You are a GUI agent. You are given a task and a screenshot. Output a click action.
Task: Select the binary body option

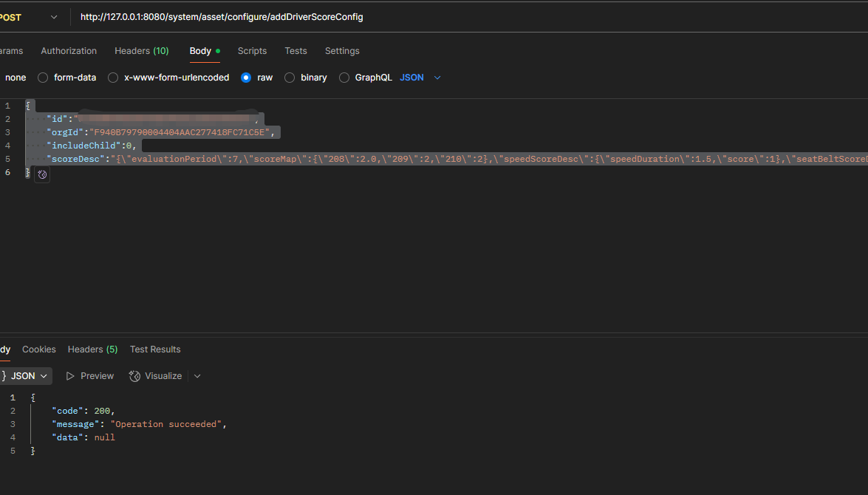point(290,78)
